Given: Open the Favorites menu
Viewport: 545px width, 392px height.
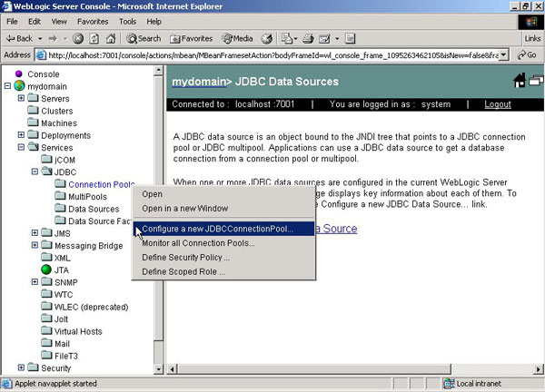Looking at the screenshot, I should point(93,22).
